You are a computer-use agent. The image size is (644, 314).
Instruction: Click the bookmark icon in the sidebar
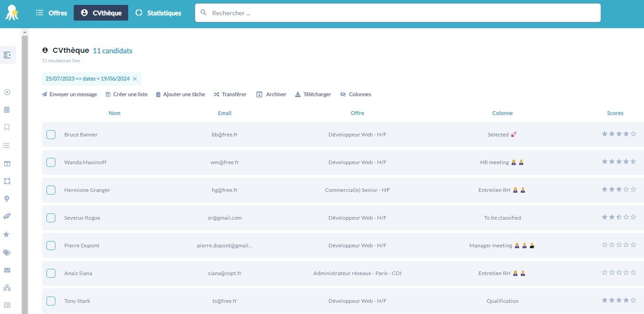click(x=7, y=127)
